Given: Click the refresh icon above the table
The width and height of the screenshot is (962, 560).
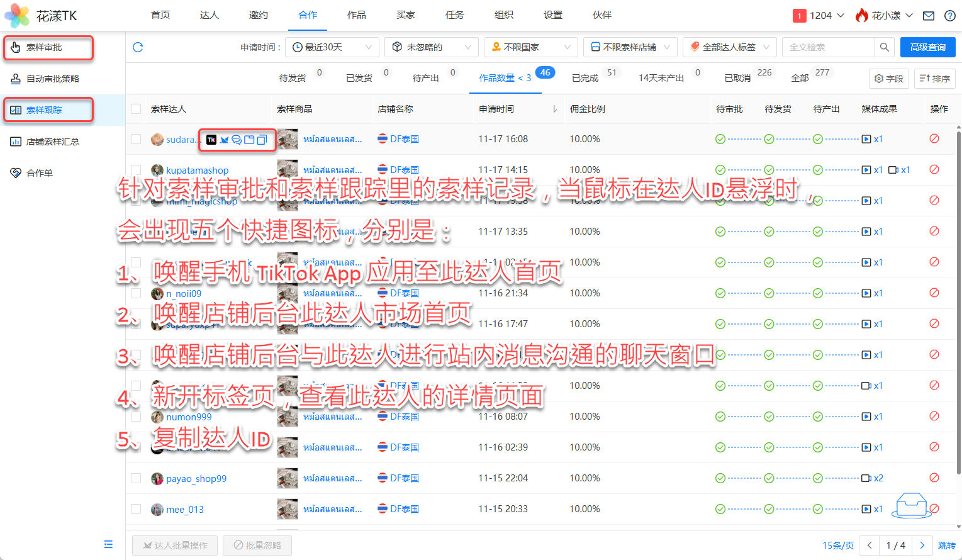Looking at the screenshot, I should click(138, 47).
